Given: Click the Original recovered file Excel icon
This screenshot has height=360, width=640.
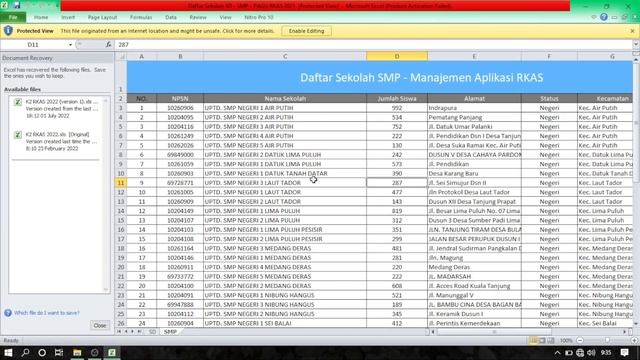Looking at the screenshot, I should coord(18,135).
